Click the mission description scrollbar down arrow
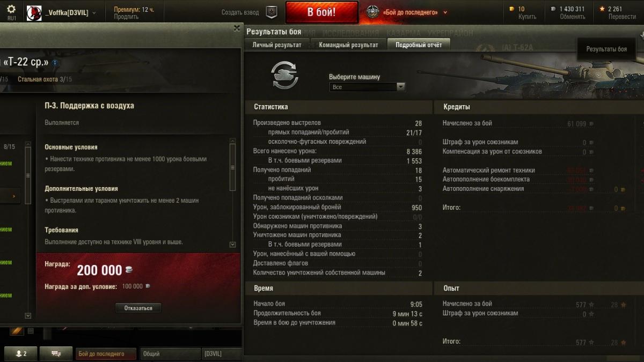Viewport: 644px width, 362px height. [232, 245]
